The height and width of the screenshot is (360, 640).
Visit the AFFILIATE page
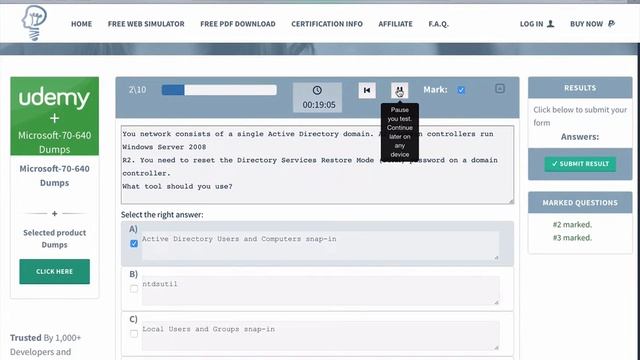[395, 24]
